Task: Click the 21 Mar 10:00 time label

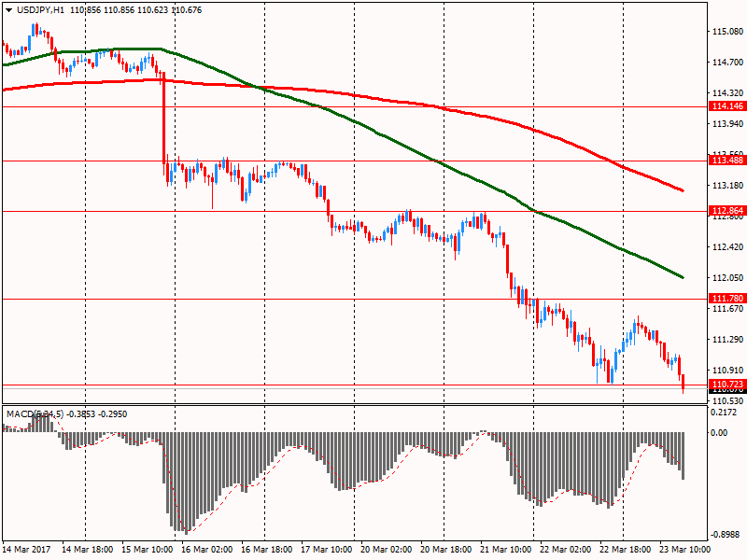Action: tap(506, 550)
